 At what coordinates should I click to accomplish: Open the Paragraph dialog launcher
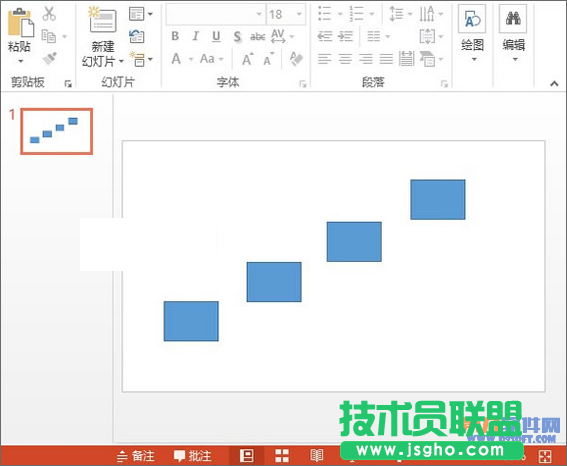point(444,84)
